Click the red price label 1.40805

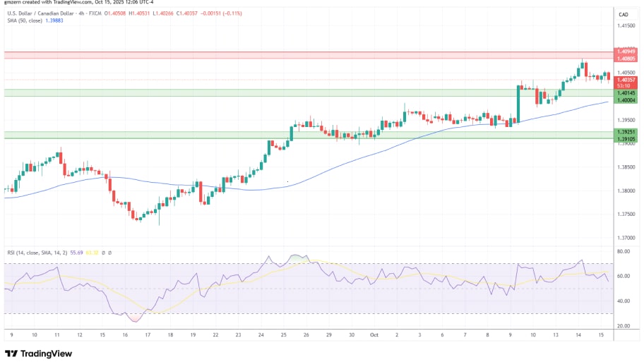(x=626, y=59)
